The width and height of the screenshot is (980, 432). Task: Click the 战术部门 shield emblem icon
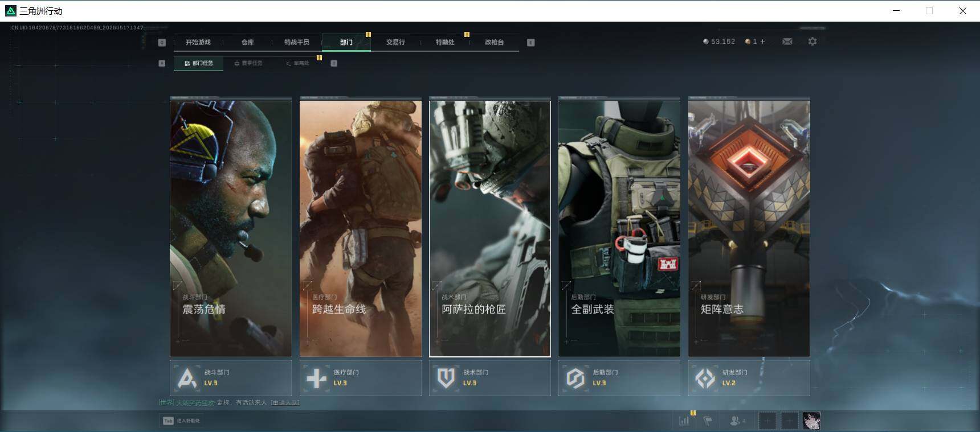(446, 378)
